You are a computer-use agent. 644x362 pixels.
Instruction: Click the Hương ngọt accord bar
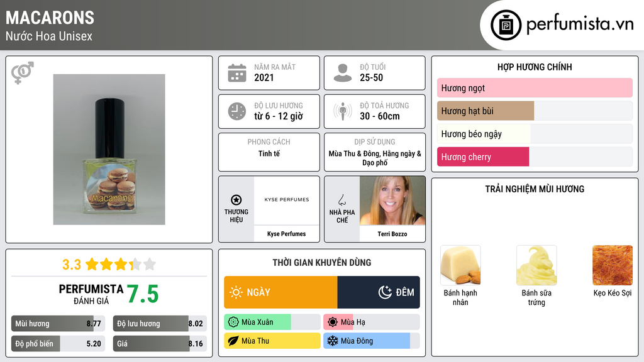(535, 88)
